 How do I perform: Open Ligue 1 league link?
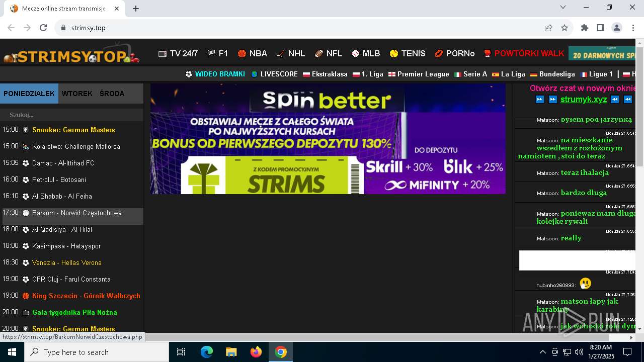(596, 74)
